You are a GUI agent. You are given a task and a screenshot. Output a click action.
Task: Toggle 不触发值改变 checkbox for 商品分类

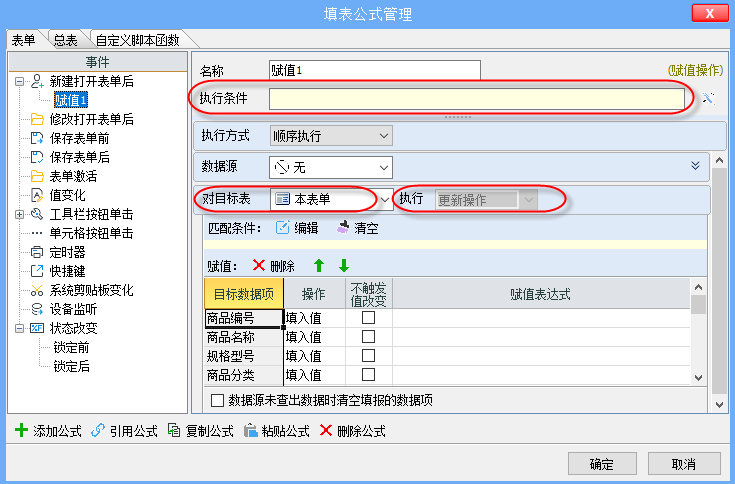pos(368,374)
